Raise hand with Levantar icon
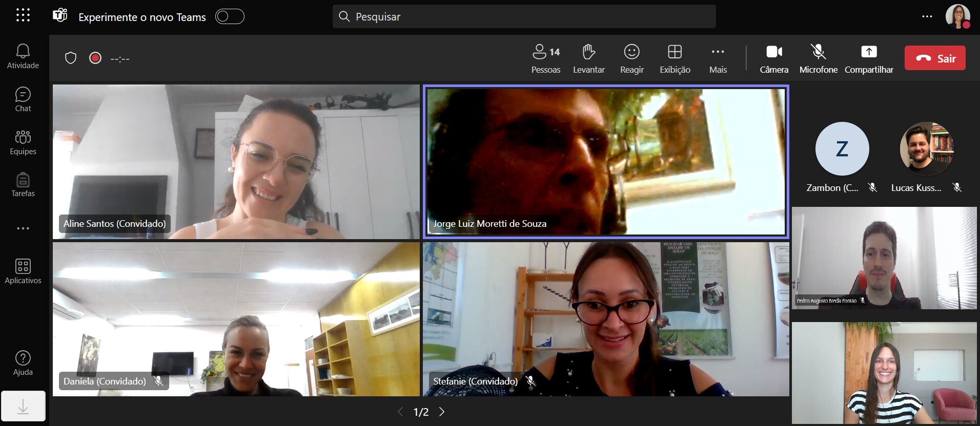Viewport: 980px width, 426px height. [588, 58]
